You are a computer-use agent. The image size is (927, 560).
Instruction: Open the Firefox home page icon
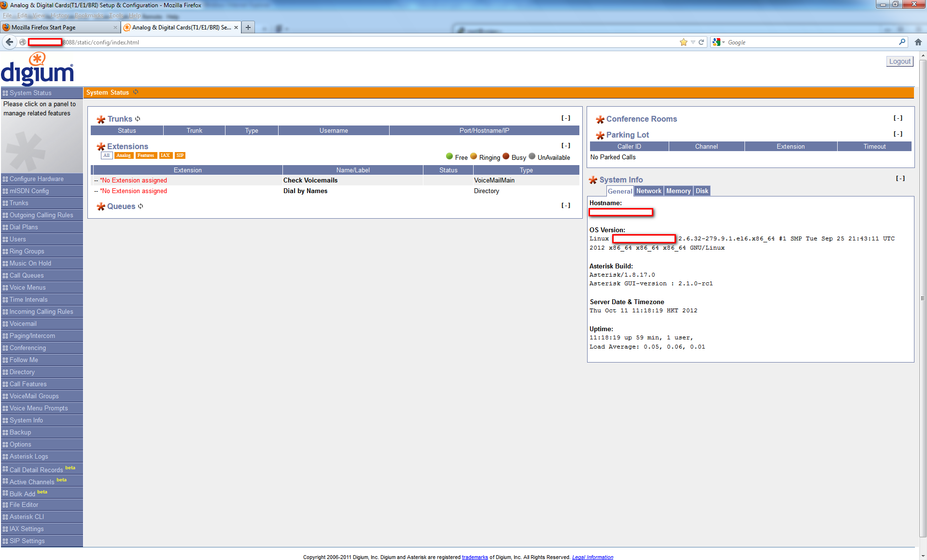918,42
